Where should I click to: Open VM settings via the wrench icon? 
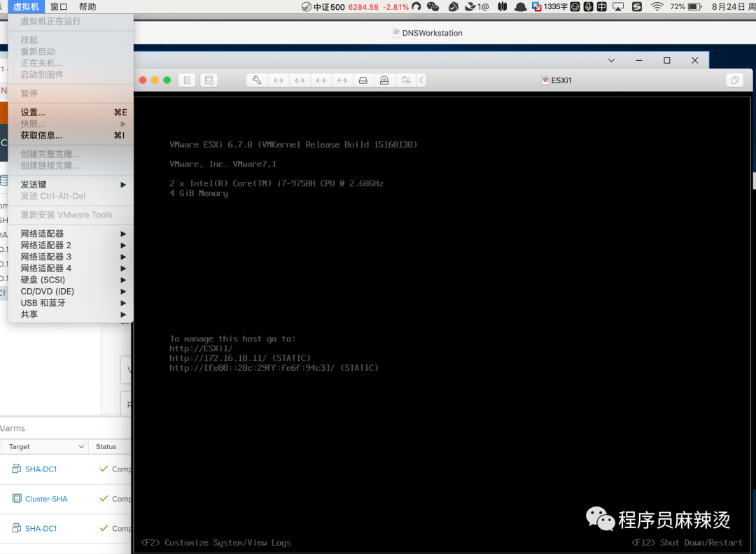(257, 80)
